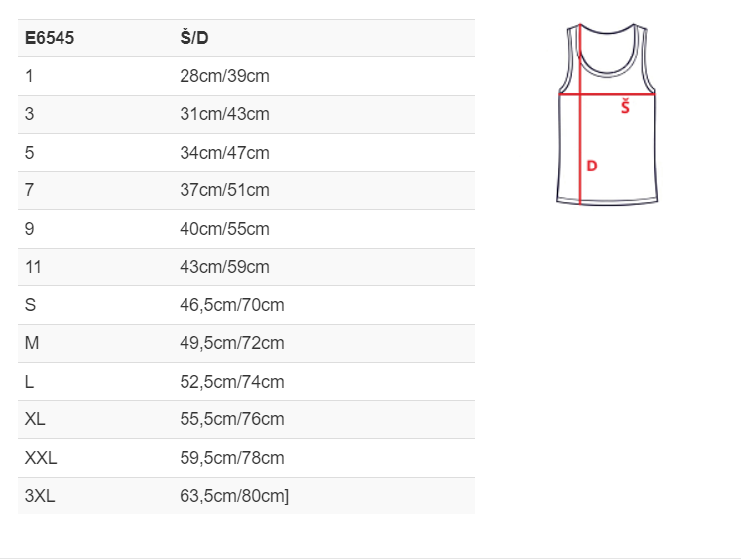The image size is (741, 560).
Task: Click the size 1 row label
Action: point(30,76)
